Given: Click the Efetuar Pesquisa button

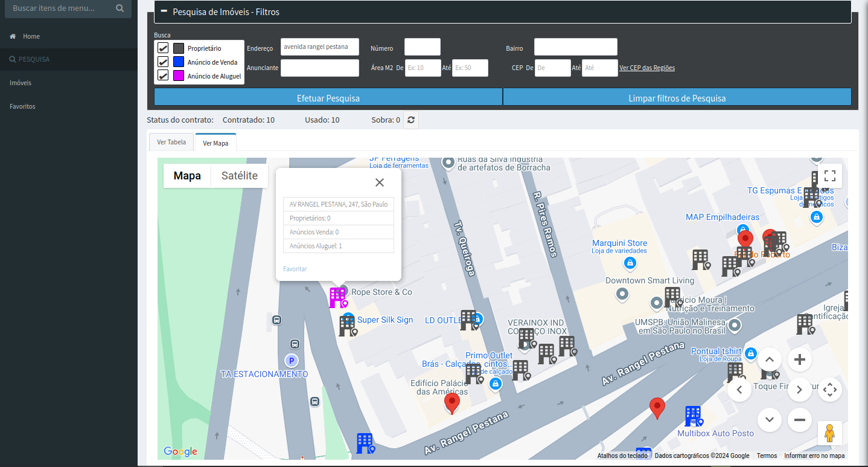Looking at the screenshot, I should tap(328, 98).
